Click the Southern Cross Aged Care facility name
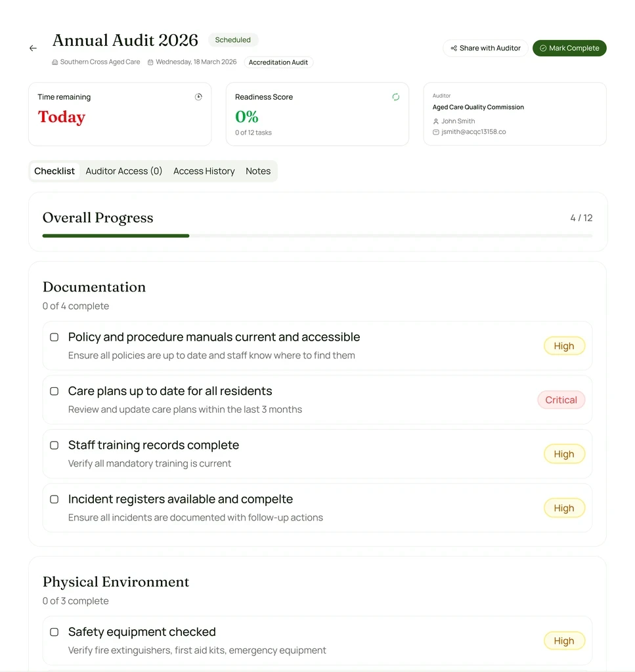The width and height of the screenshot is (635, 672). [x=100, y=62]
